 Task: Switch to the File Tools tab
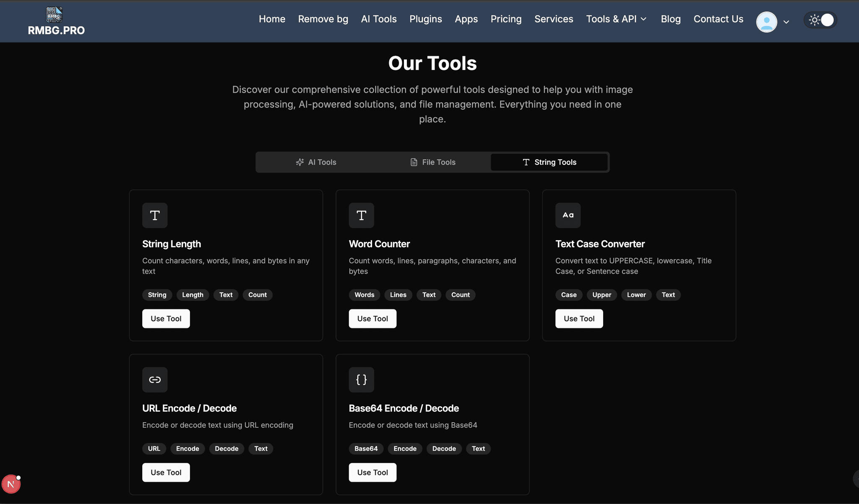pos(438,162)
